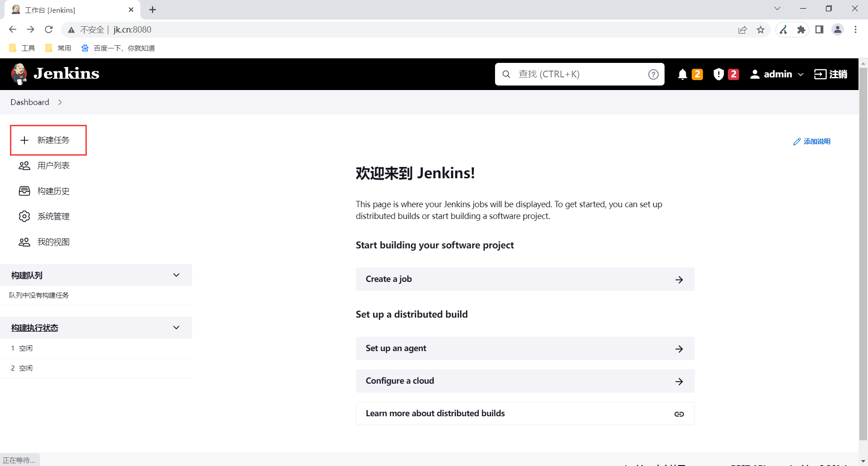The height and width of the screenshot is (466, 868).
Task: Click the pinned extension icon beside puzzle
Action: pos(783,30)
